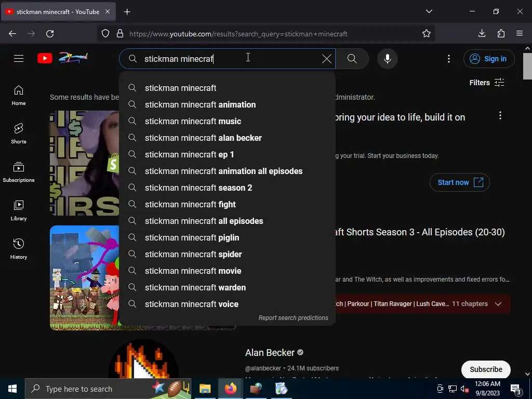Choose suggestion "stickman minecraft all episodes"
The image size is (532, 399).
[228, 221]
